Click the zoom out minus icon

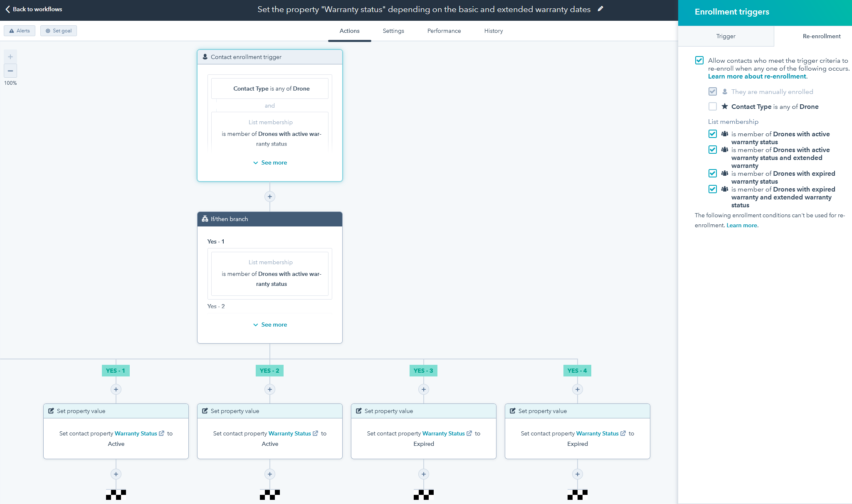point(10,71)
